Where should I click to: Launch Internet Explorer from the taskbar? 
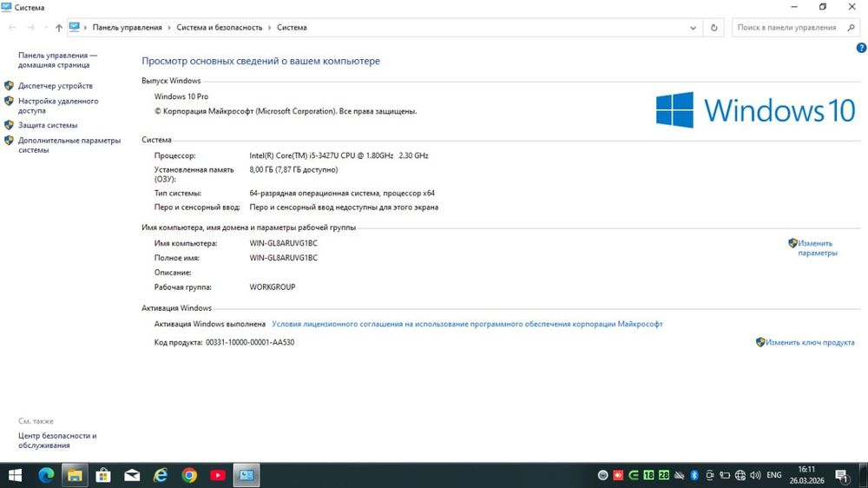(161, 475)
